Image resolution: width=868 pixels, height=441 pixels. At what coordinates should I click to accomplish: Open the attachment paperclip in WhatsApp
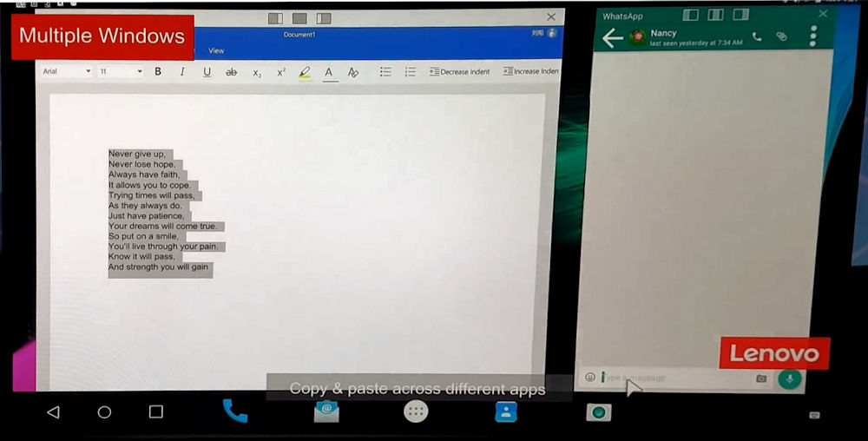pyautogui.click(x=782, y=36)
